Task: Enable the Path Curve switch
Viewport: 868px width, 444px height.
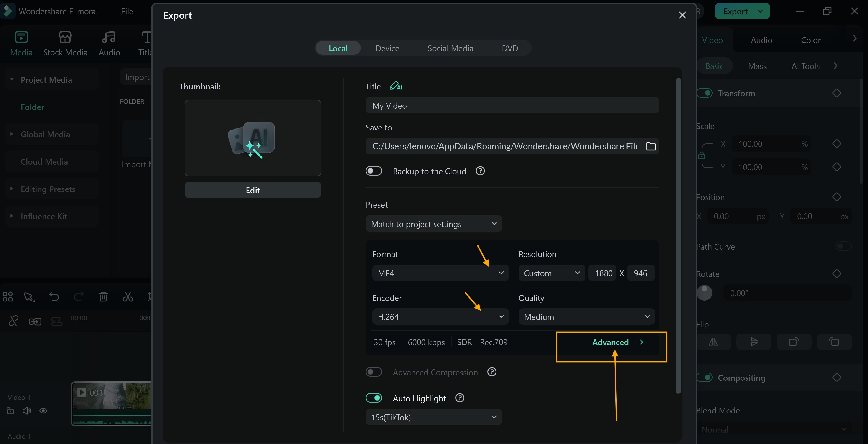Action: (843, 246)
